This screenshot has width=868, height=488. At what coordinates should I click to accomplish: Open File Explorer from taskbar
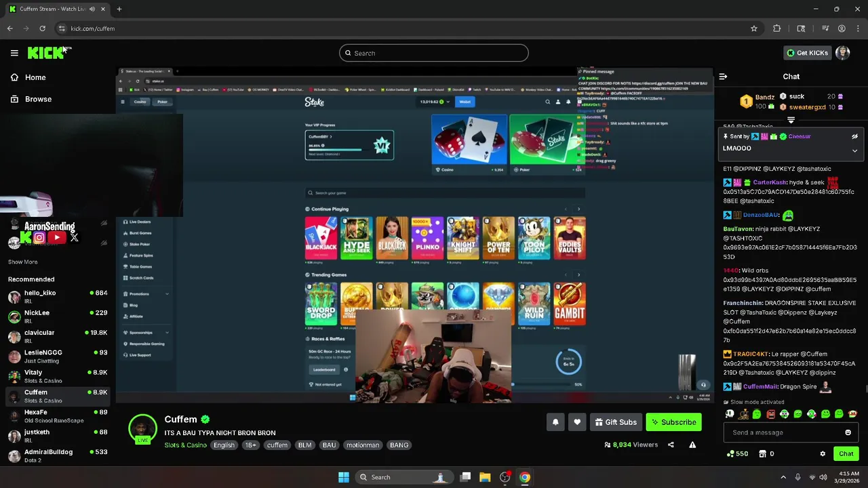click(485, 477)
